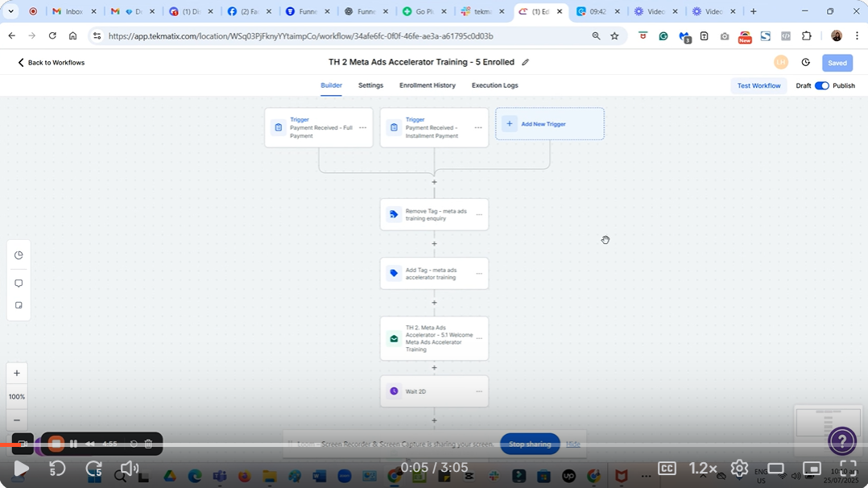Rewind the video 5 seconds
This screenshot has width=868, height=488.
57,469
